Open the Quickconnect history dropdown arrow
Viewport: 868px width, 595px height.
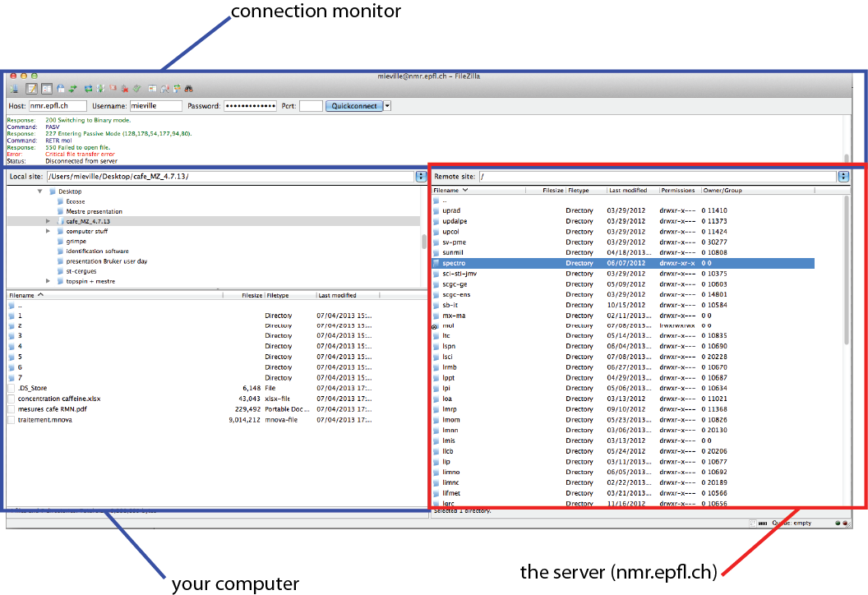click(387, 106)
